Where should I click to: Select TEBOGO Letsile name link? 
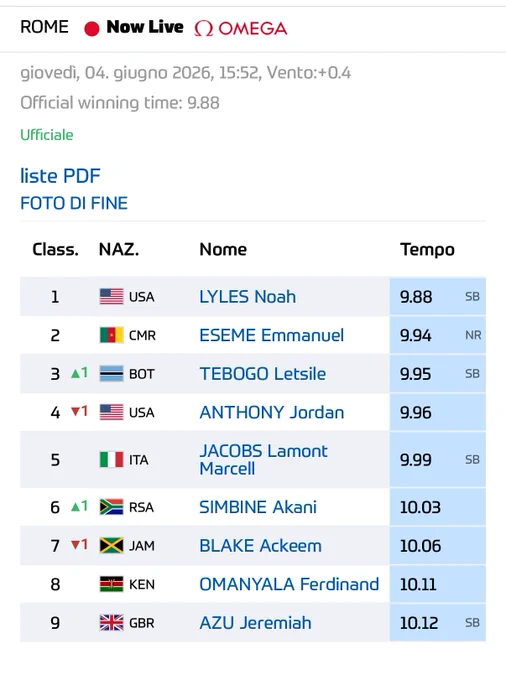tap(262, 374)
